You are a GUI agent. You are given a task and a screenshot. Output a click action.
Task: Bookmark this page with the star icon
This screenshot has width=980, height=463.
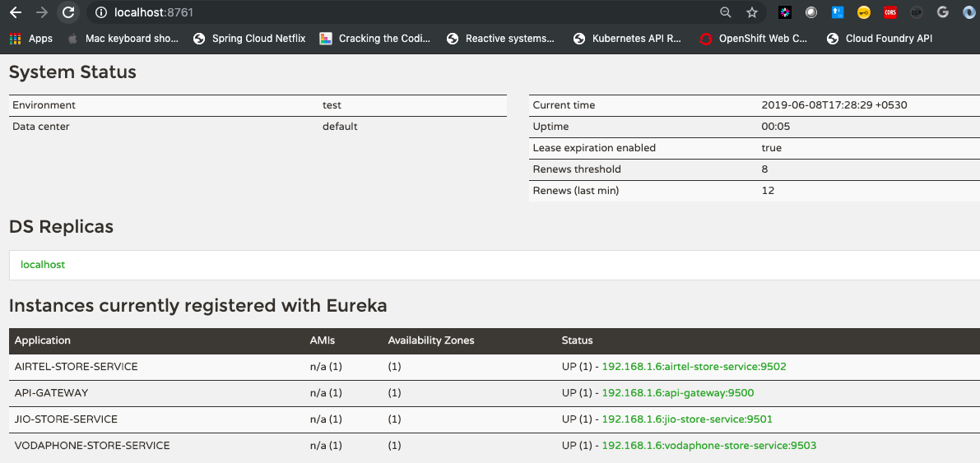(x=752, y=12)
